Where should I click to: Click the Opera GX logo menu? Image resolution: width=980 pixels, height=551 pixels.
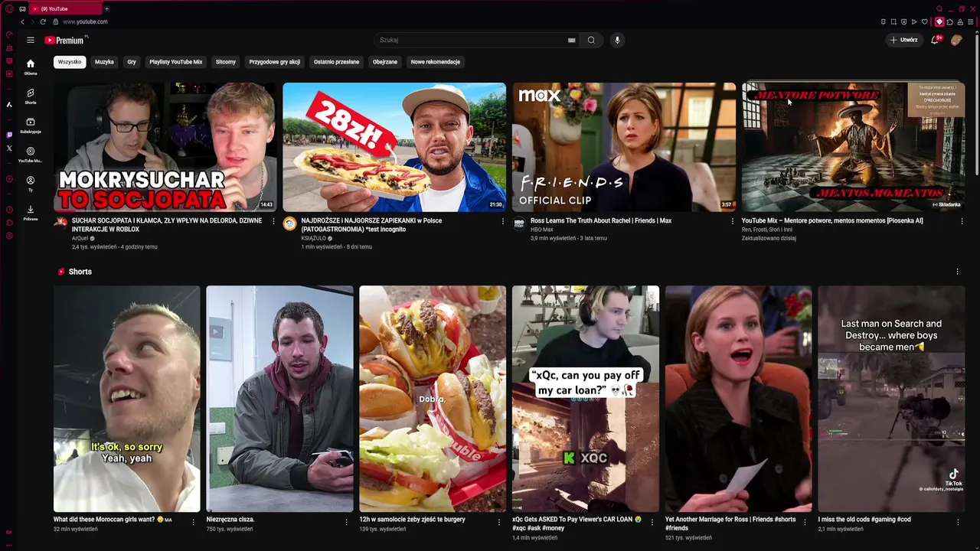tap(9, 8)
